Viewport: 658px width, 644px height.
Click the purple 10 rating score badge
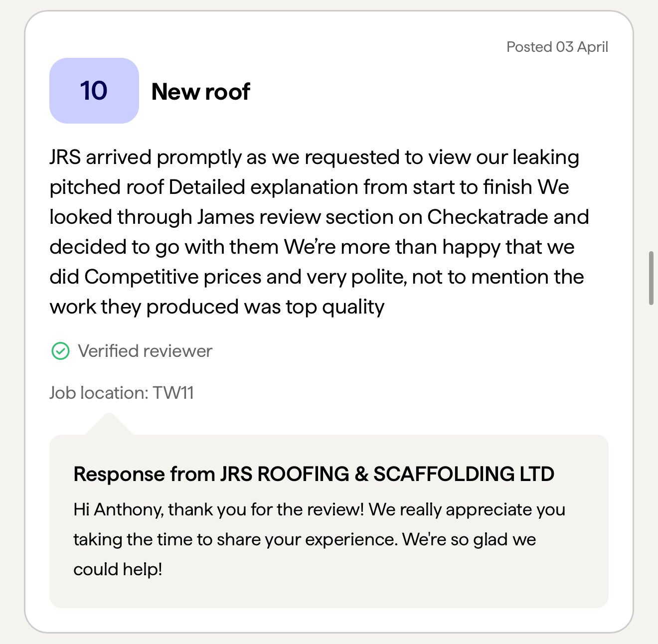point(94,91)
